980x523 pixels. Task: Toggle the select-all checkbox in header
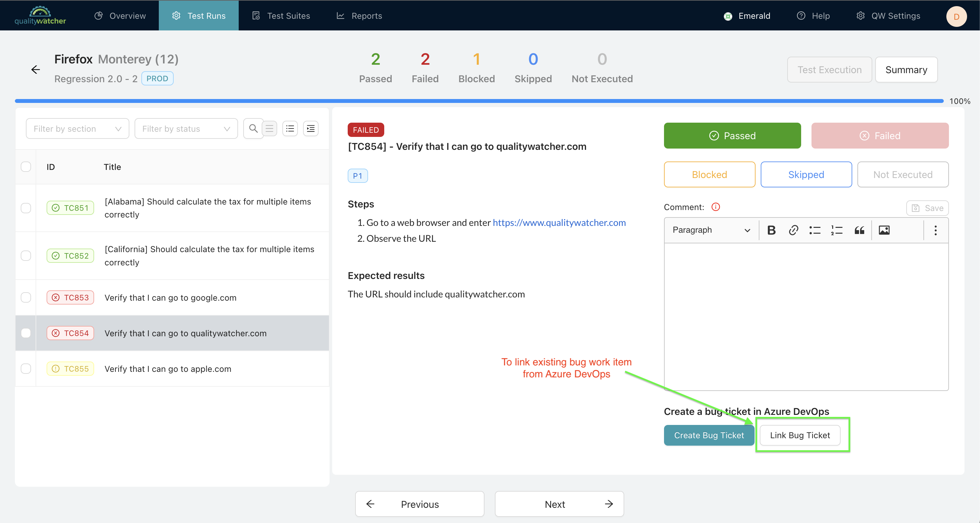point(26,167)
